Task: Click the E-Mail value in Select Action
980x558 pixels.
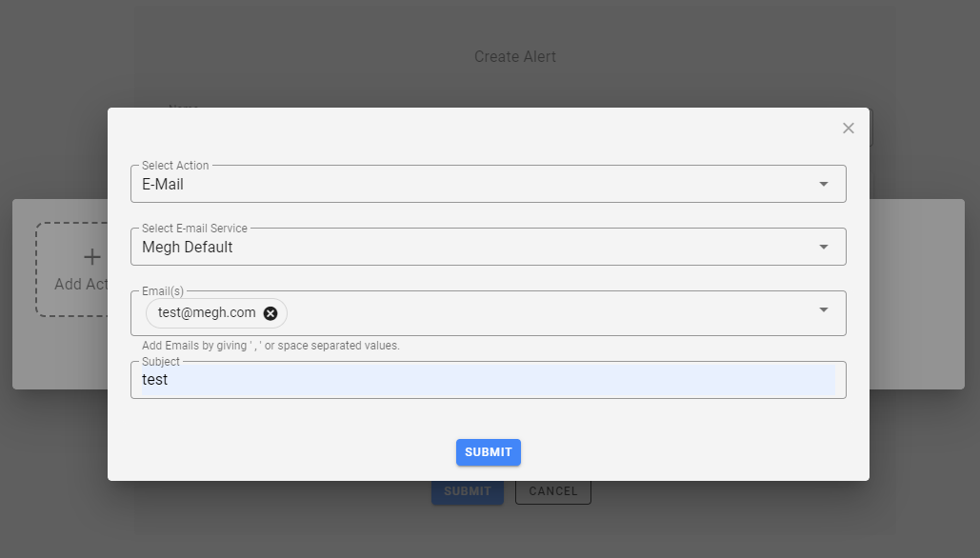Action: [163, 185]
